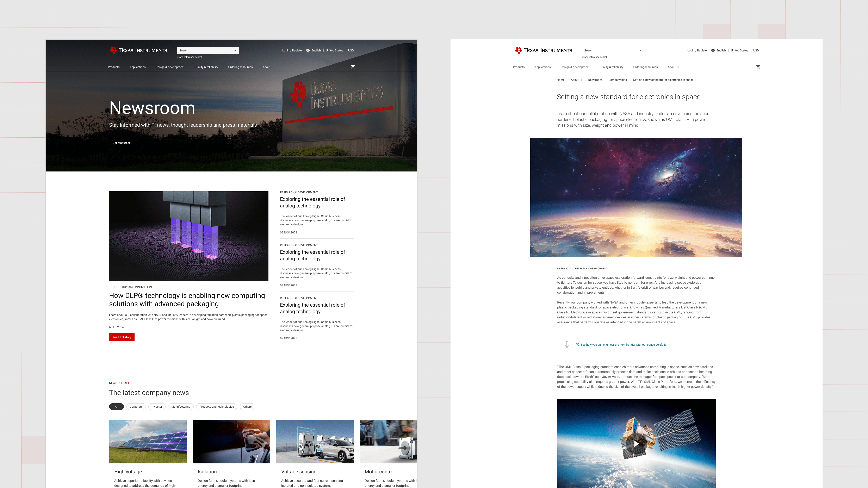Open the search category dropdown on the Newsroom page
868x488 pixels.
coord(235,50)
